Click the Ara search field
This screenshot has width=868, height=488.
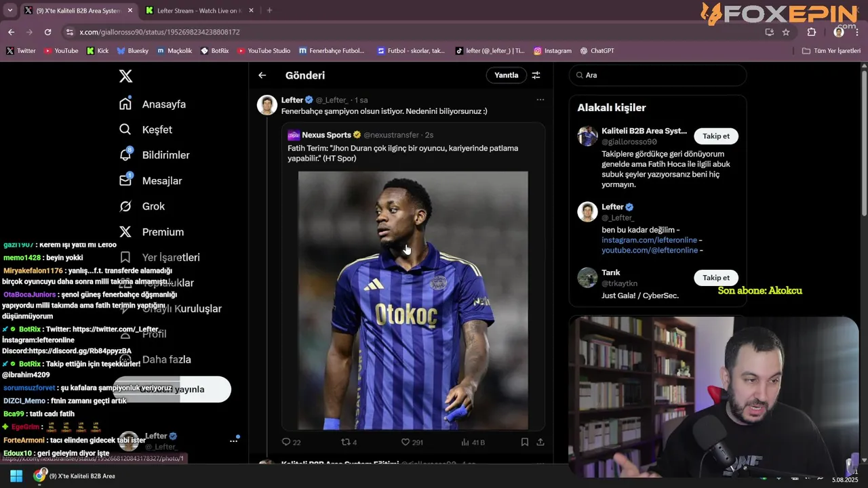[658, 75]
